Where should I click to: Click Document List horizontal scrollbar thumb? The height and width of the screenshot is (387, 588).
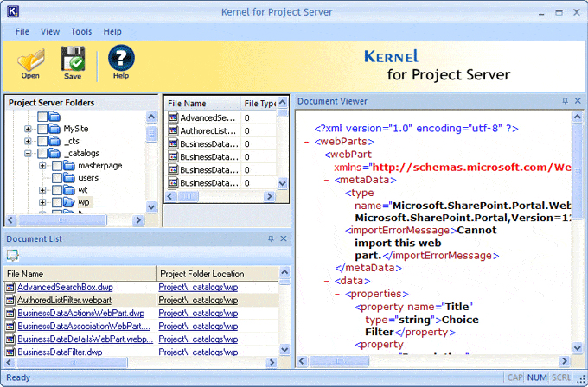tap(73, 362)
